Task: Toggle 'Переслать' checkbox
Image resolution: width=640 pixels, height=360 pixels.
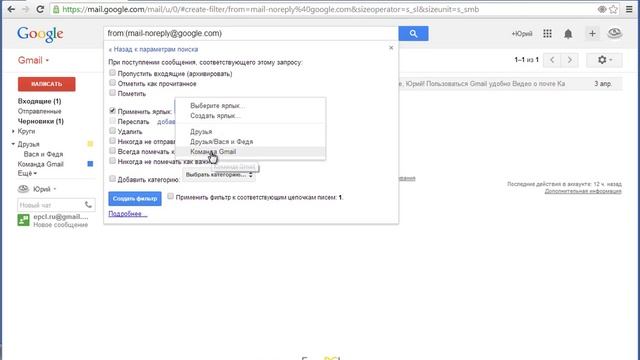Action: [x=112, y=121]
